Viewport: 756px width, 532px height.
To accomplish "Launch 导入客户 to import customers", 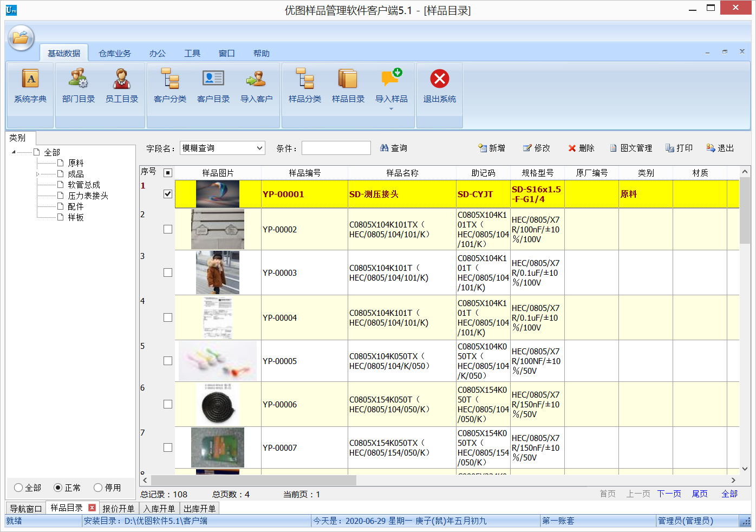I will click(256, 87).
